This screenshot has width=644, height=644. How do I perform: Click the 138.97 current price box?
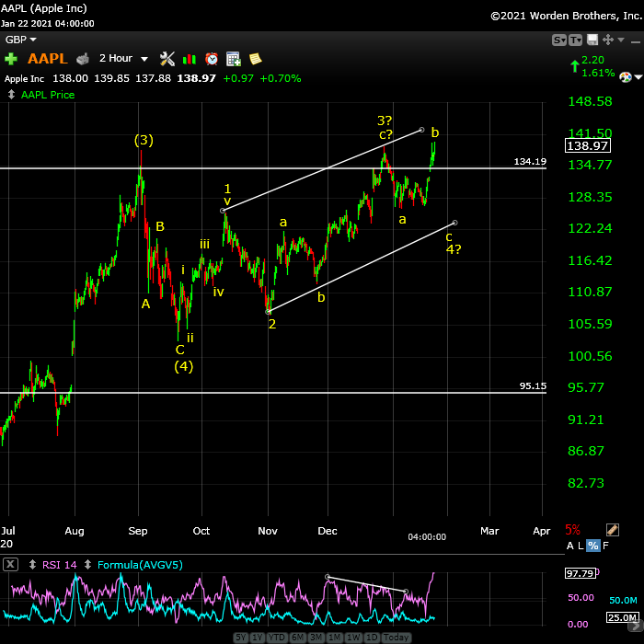pyautogui.click(x=588, y=145)
